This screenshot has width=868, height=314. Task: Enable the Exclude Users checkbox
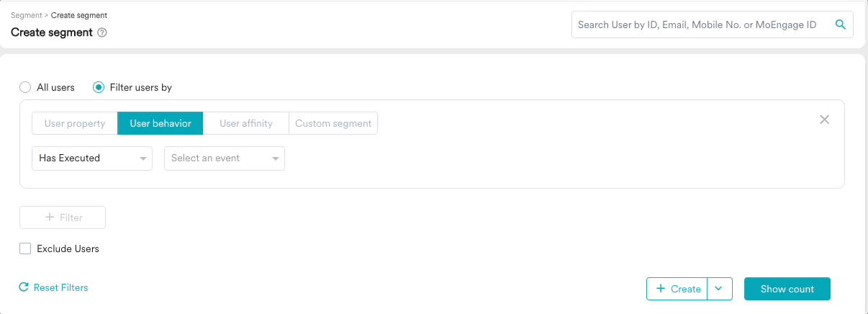(x=25, y=248)
